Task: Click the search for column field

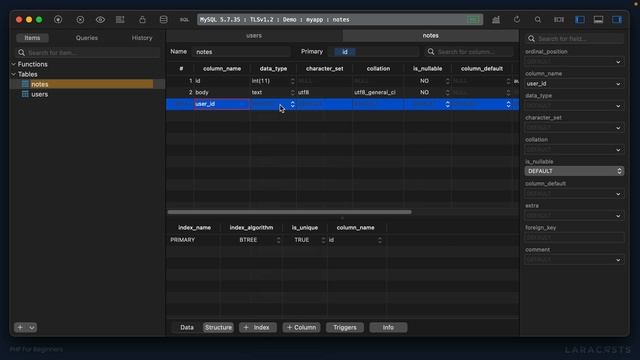Action: pos(469,52)
